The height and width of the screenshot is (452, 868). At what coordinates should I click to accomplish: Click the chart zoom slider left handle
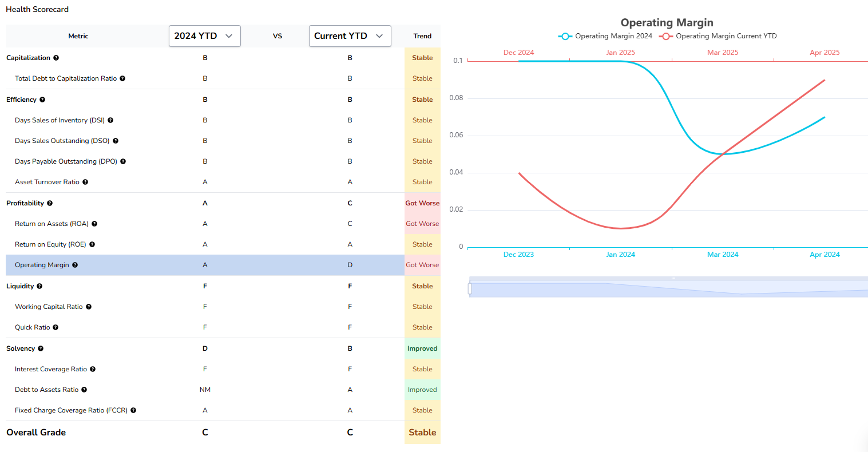470,289
